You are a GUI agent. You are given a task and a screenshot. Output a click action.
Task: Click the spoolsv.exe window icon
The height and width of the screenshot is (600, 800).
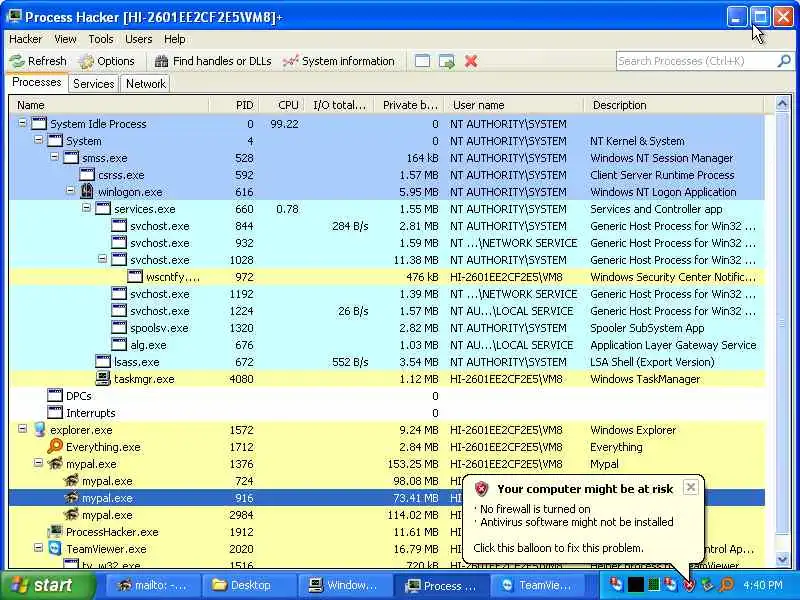tap(119, 328)
